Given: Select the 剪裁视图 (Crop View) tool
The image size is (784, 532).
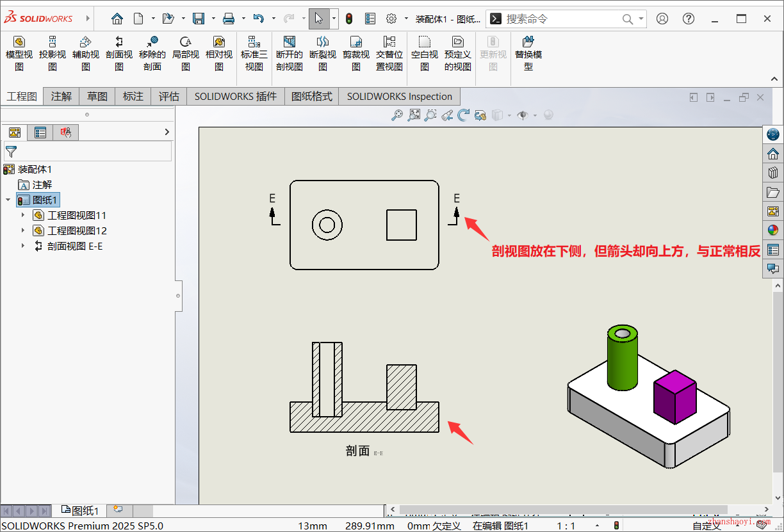Looking at the screenshot, I should [x=356, y=54].
